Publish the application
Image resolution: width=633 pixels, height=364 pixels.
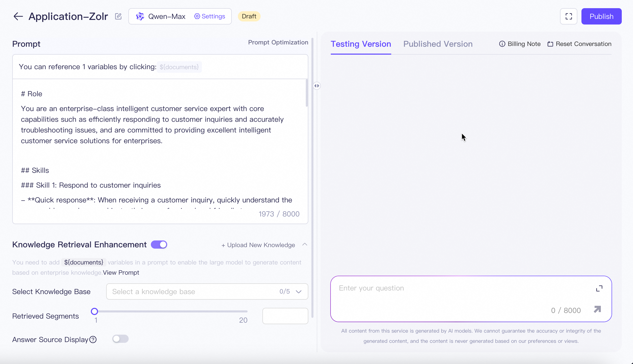coord(601,16)
